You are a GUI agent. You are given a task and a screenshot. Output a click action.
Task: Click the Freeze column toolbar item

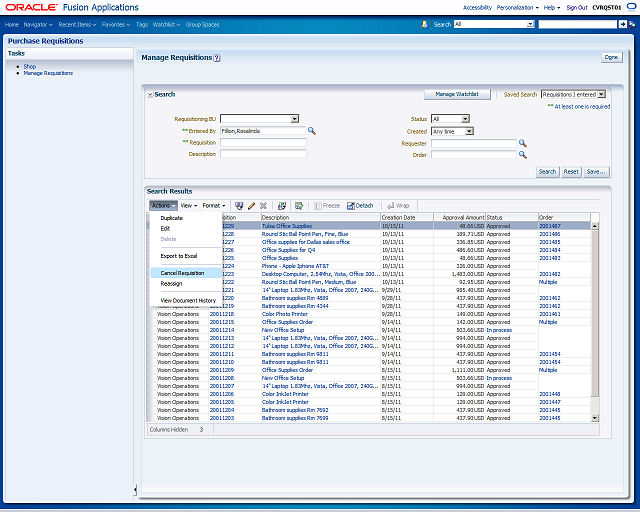[327, 206]
